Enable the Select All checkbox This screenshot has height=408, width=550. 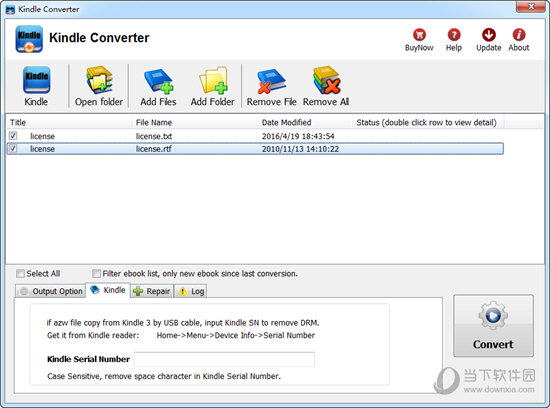point(20,273)
